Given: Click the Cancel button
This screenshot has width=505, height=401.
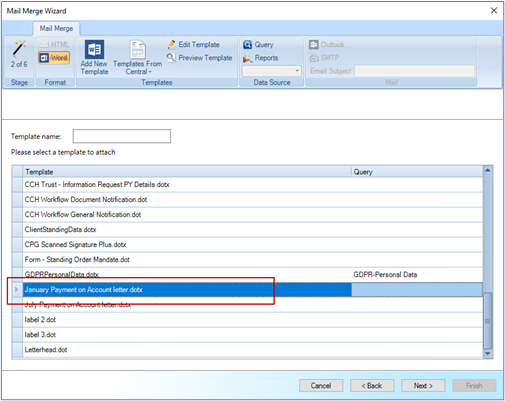Looking at the screenshot, I should (321, 386).
